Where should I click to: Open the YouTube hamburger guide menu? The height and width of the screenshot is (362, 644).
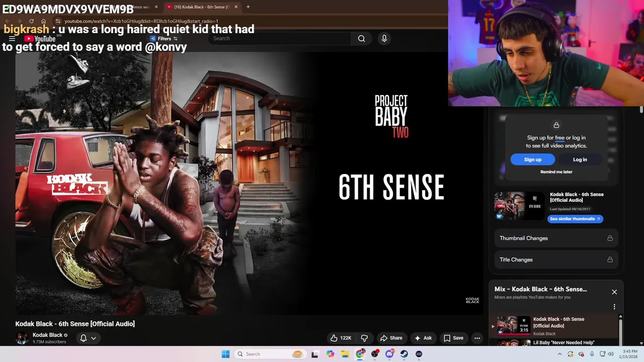click(12, 39)
